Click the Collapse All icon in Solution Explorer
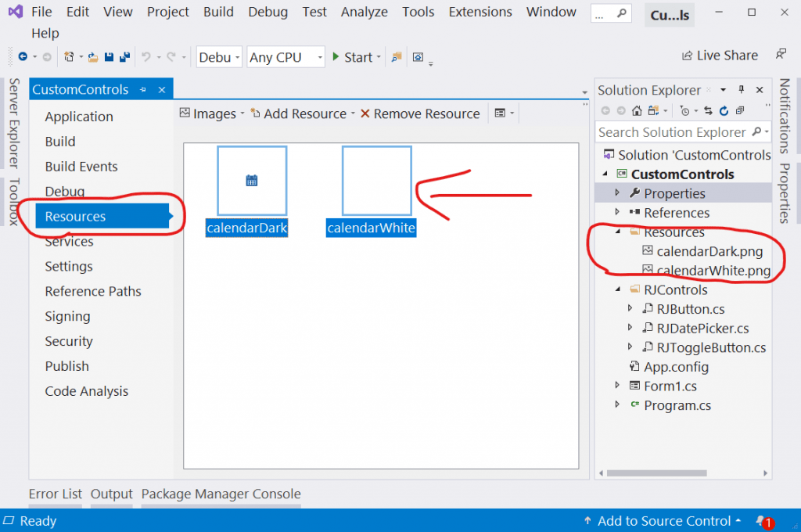The image size is (801, 532). (x=740, y=111)
